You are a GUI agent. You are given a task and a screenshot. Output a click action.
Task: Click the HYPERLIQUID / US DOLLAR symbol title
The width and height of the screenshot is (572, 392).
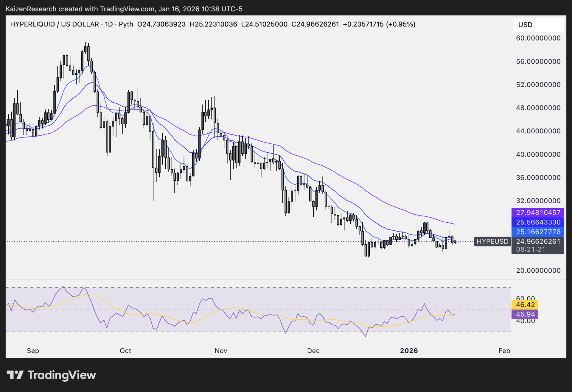[55, 24]
